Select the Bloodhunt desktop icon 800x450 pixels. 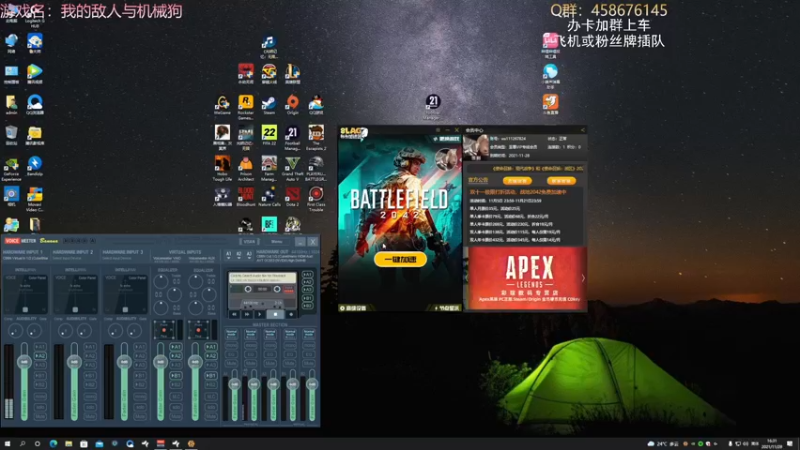tap(245, 196)
